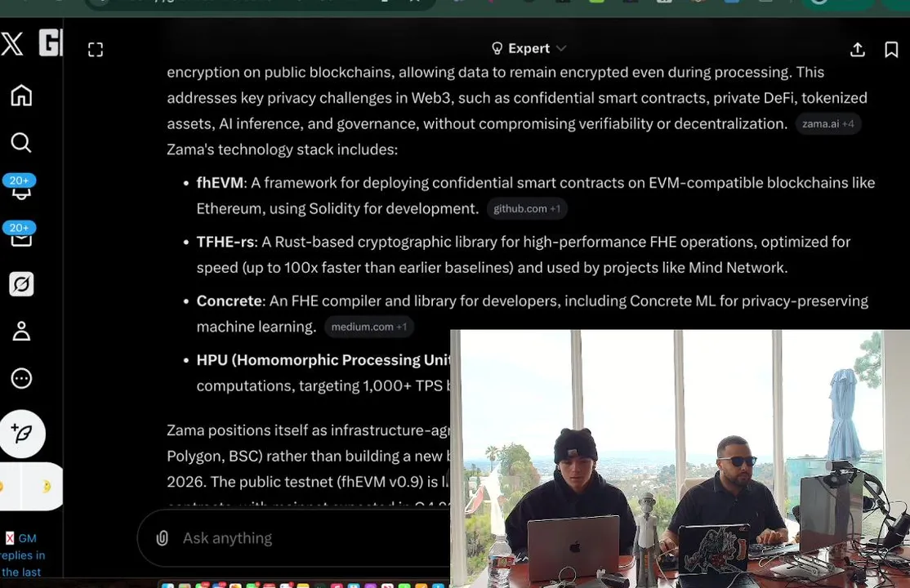Open the Grok icon in sidebar
The image size is (910, 588).
click(21, 284)
